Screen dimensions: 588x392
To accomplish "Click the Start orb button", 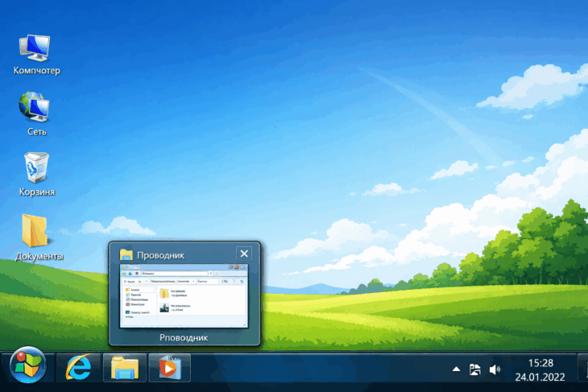I will (27, 365).
